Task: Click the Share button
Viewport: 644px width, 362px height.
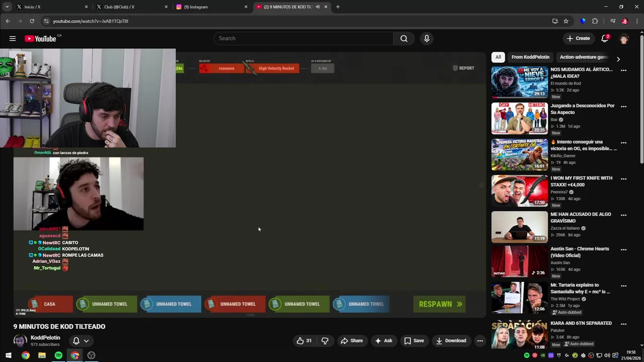Action: click(x=351, y=340)
